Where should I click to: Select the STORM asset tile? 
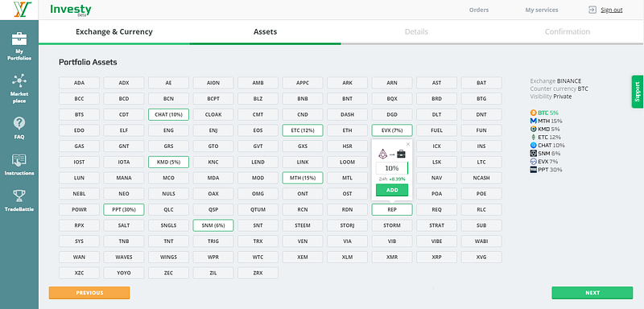pyautogui.click(x=392, y=225)
